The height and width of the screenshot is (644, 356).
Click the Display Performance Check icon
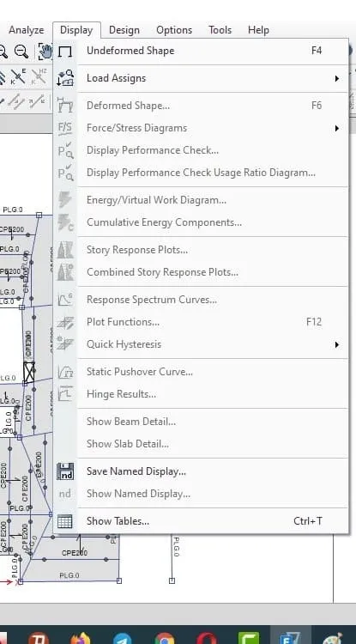(x=65, y=150)
